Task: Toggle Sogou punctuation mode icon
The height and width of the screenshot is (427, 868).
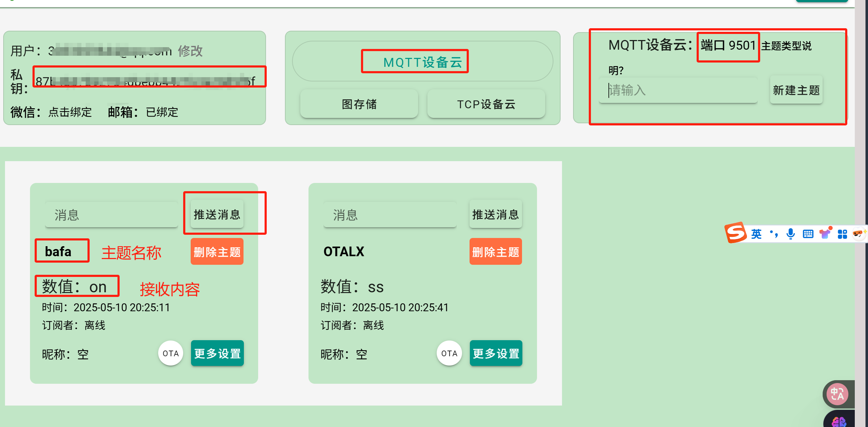Action: click(x=774, y=234)
